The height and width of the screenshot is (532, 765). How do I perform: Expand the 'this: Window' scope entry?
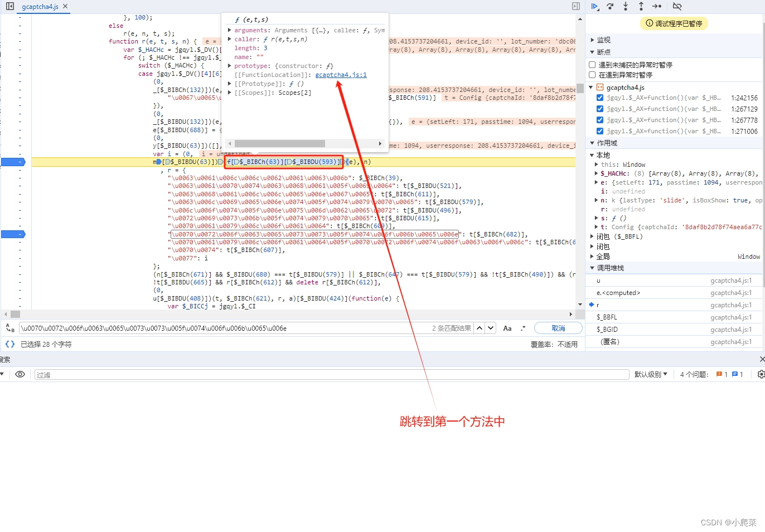[x=597, y=165]
